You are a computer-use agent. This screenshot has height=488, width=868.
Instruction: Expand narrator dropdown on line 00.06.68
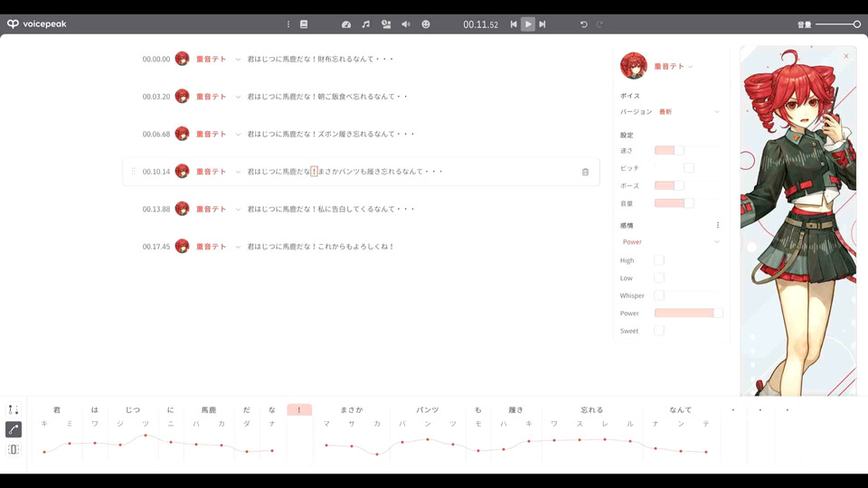click(x=238, y=135)
